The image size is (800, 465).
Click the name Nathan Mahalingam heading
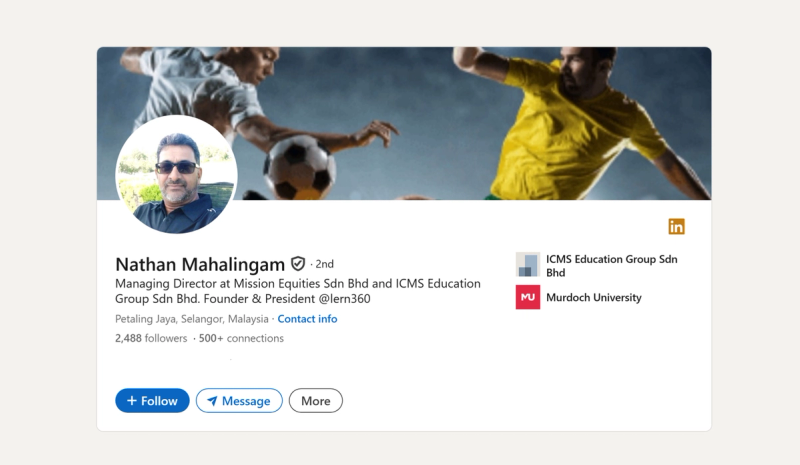pyautogui.click(x=200, y=264)
